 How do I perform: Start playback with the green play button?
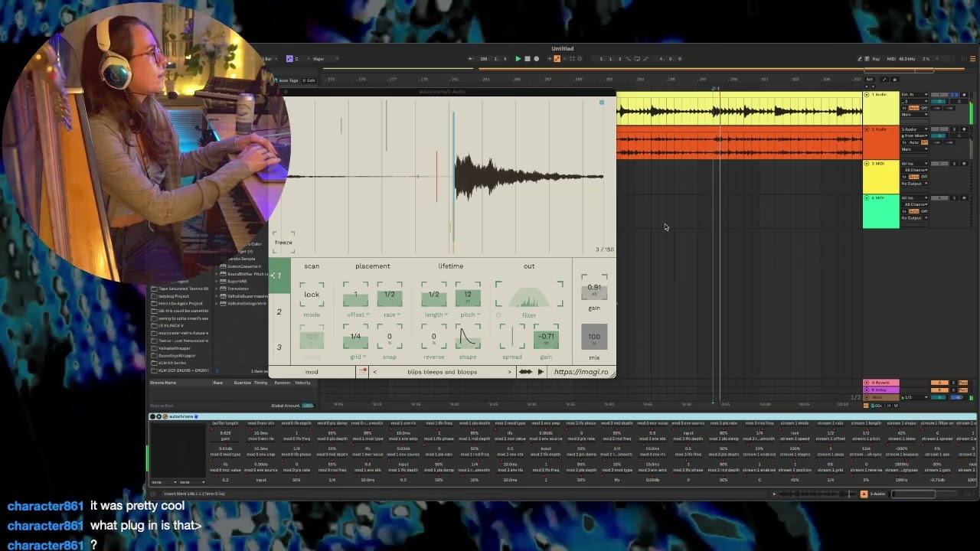coord(518,59)
